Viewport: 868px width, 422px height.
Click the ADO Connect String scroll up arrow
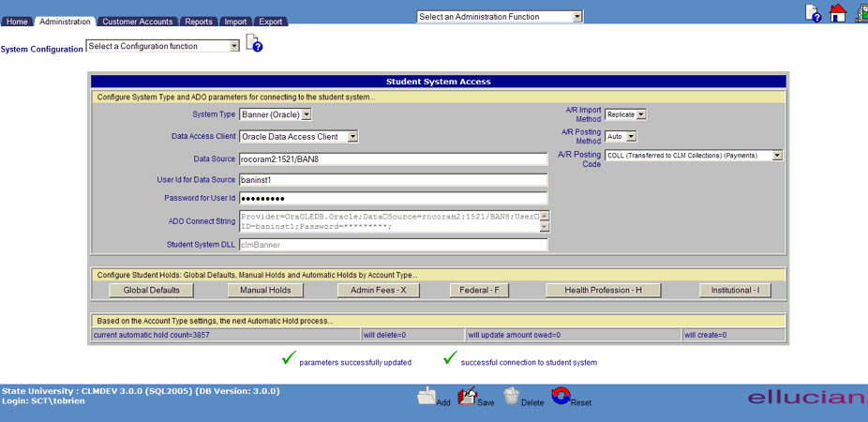point(545,217)
